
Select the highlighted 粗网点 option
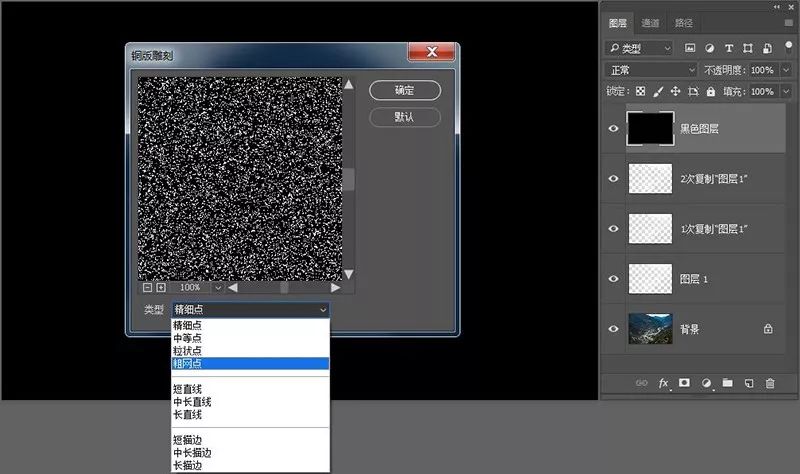(x=251, y=363)
